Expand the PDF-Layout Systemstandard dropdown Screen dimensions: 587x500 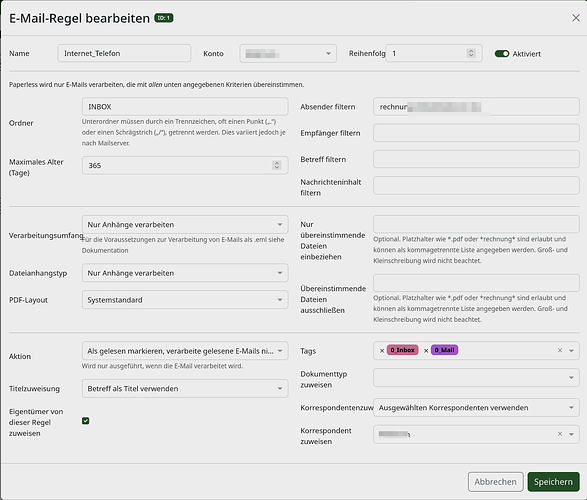tap(185, 300)
